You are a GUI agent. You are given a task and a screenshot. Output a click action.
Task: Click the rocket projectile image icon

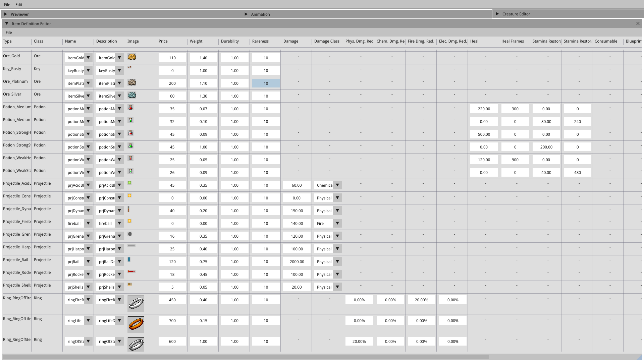click(131, 271)
